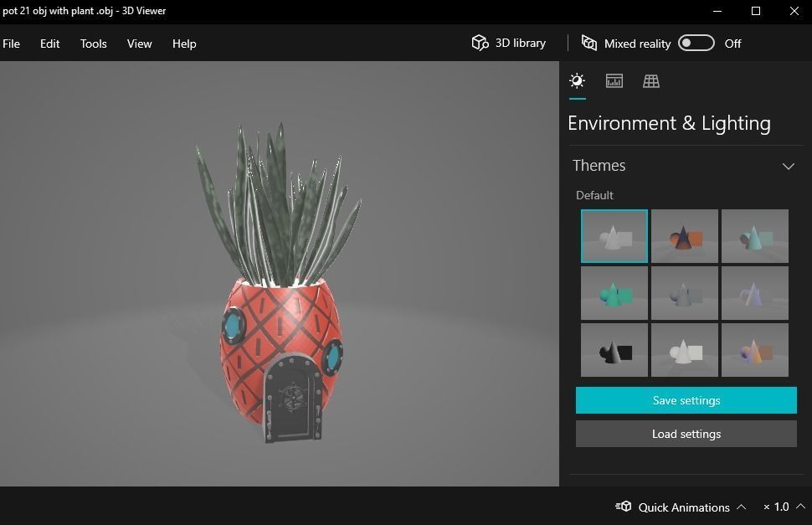Click the Quick Animations cube icon
The image size is (812, 525).
(624, 507)
